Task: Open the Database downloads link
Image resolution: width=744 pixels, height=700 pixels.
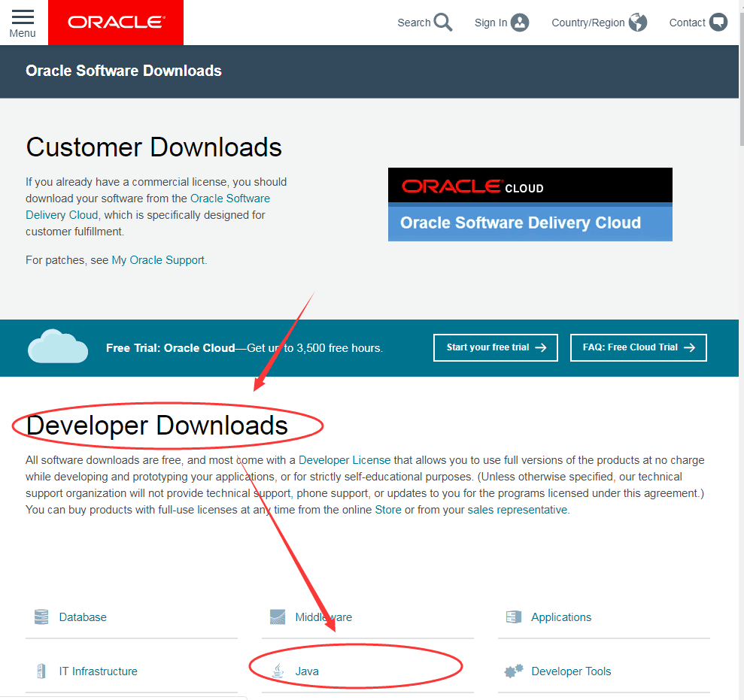Action: (x=83, y=617)
